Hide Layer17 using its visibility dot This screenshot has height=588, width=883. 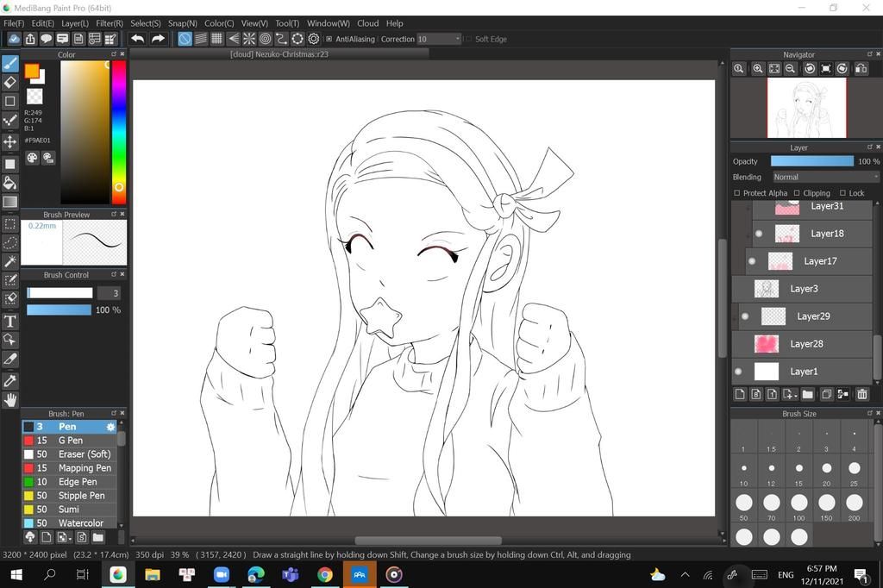[752, 260]
